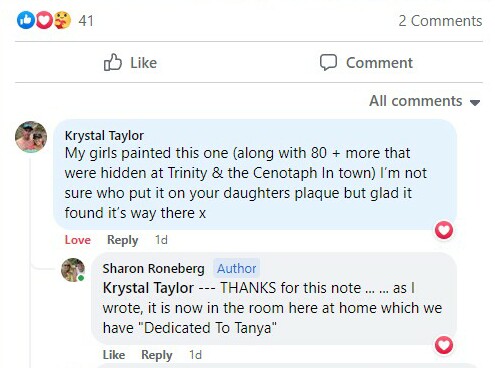View heart reaction on Krystal Taylor's comment
Screen dimensions: 495x368
click(x=444, y=230)
